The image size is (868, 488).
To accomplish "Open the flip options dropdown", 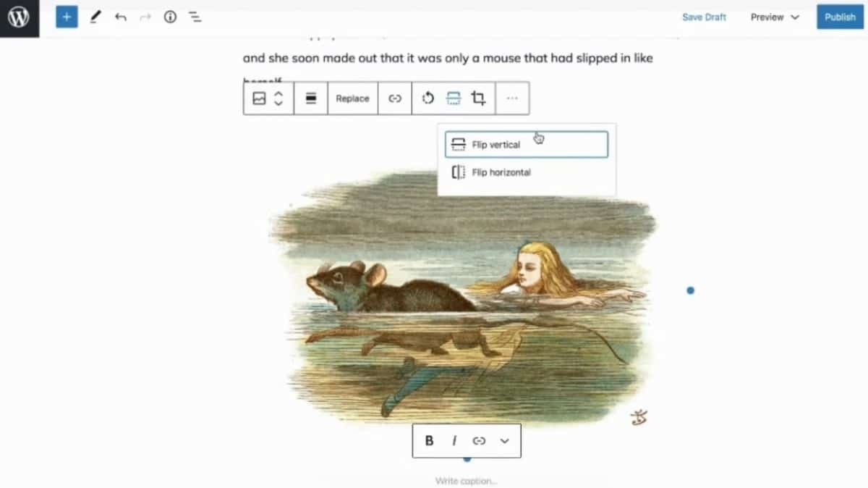I will click(x=453, y=98).
